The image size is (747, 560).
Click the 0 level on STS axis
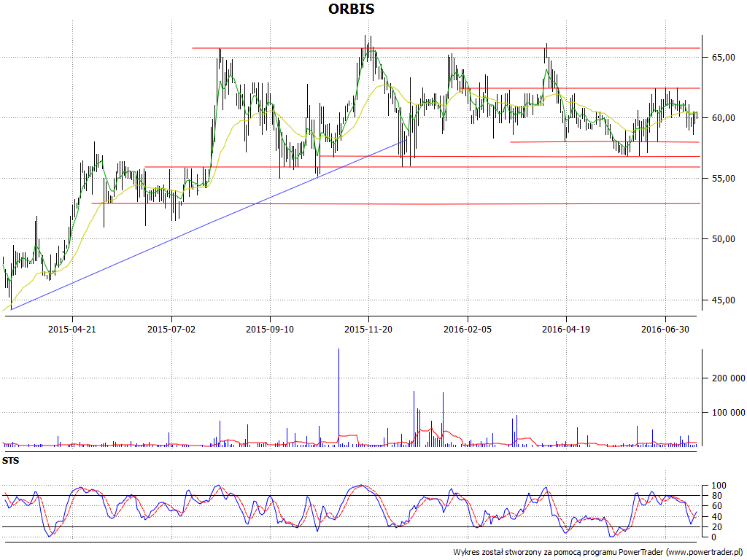tap(713, 537)
